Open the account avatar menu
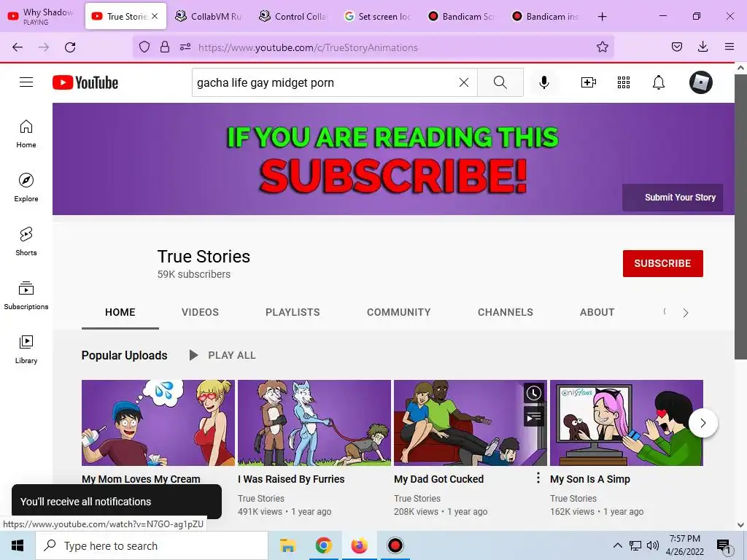 701,82
